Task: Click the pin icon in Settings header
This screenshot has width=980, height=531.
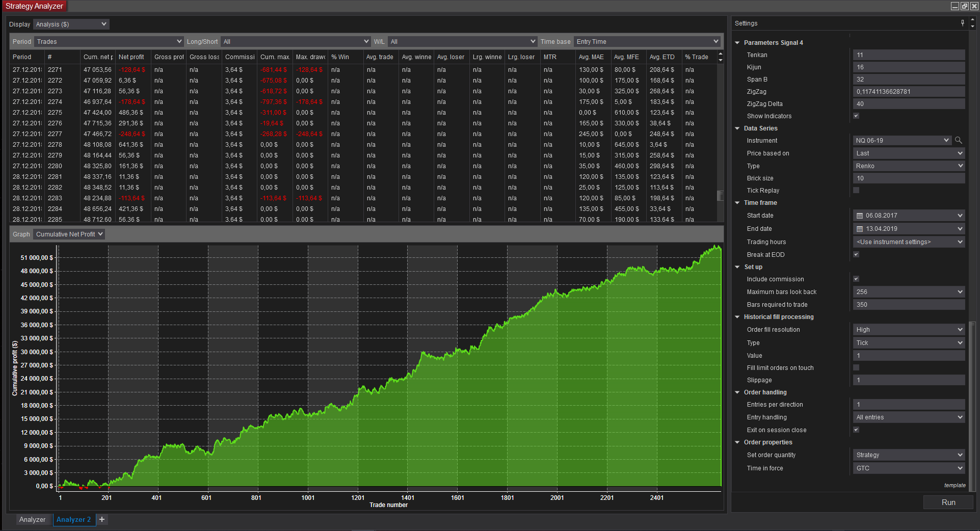Action: click(962, 23)
